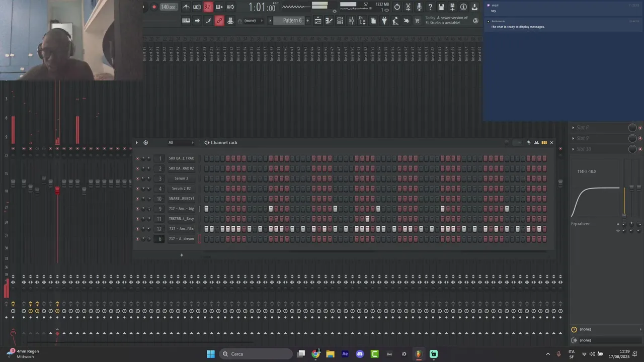Click the record button in the transport bar

(x=154, y=7)
